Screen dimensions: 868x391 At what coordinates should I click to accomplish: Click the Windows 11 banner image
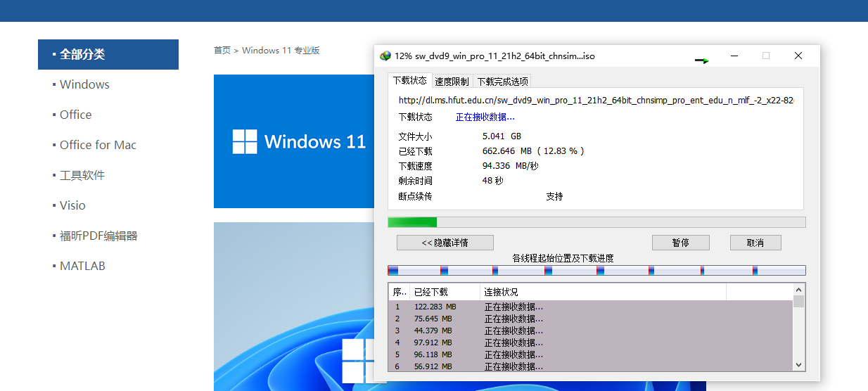[294, 141]
